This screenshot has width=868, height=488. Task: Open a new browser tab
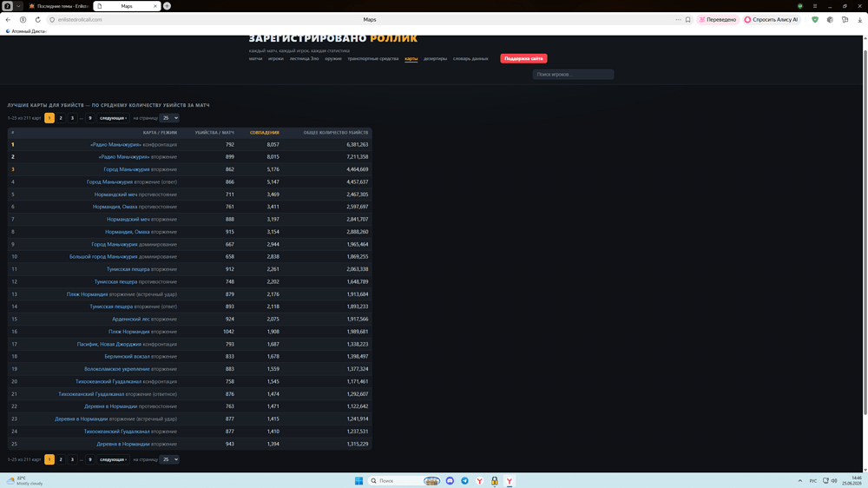click(167, 6)
